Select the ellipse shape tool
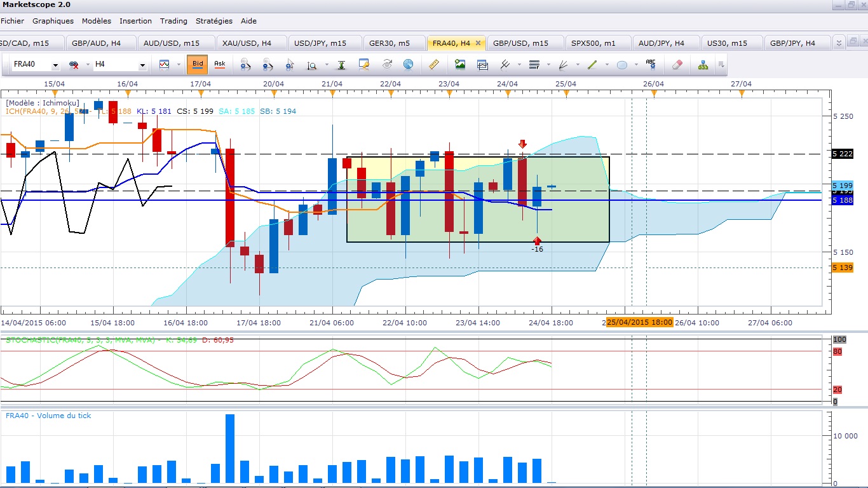The width and height of the screenshot is (868, 488). click(622, 65)
